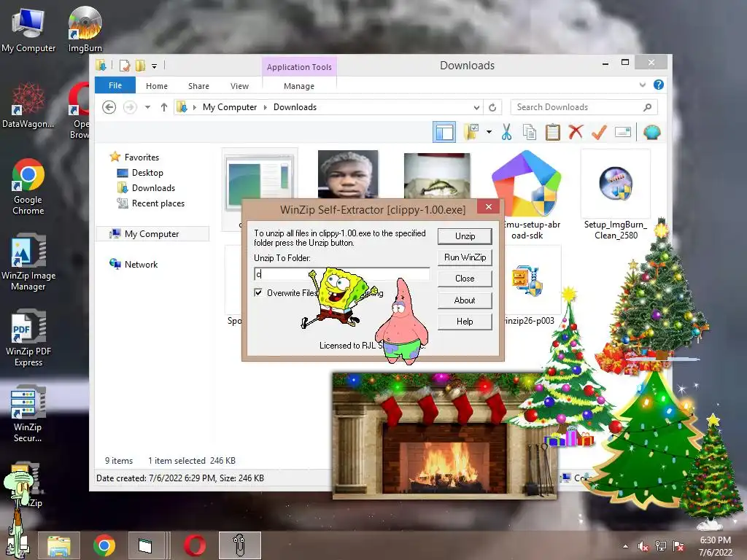Toggle the Overwrite Files checkbox

tap(258, 292)
